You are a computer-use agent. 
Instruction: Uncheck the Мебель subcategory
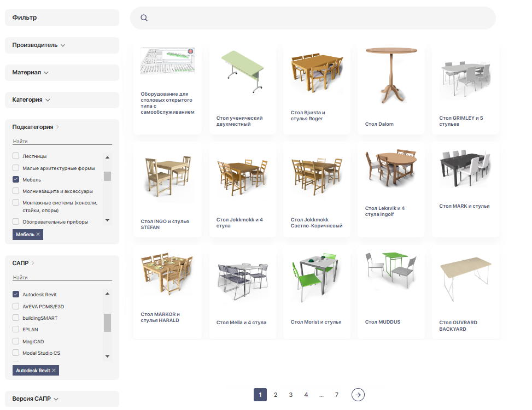(x=16, y=179)
